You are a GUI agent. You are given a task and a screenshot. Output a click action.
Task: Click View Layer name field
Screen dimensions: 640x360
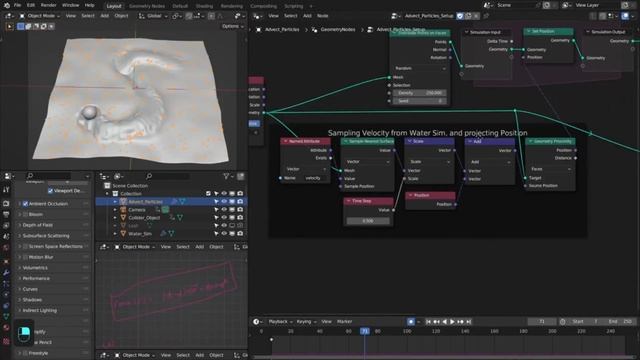pos(597,5)
